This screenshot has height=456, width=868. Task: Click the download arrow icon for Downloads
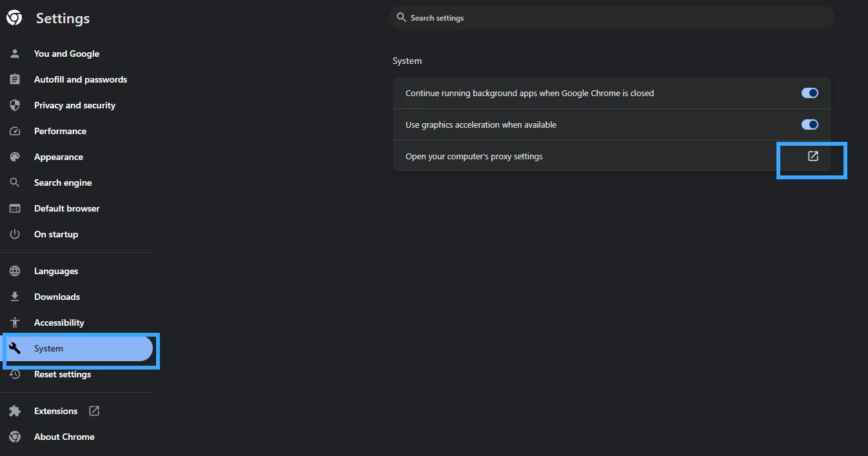15,297
